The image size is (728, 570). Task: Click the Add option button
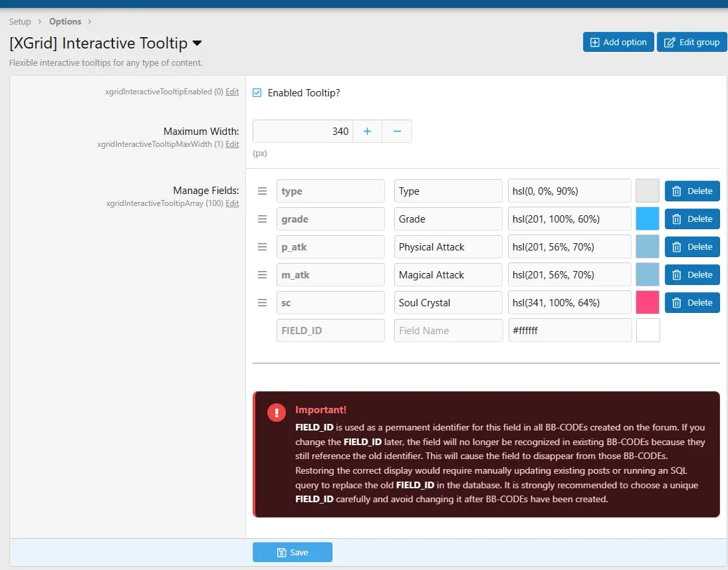click(618, 43)
